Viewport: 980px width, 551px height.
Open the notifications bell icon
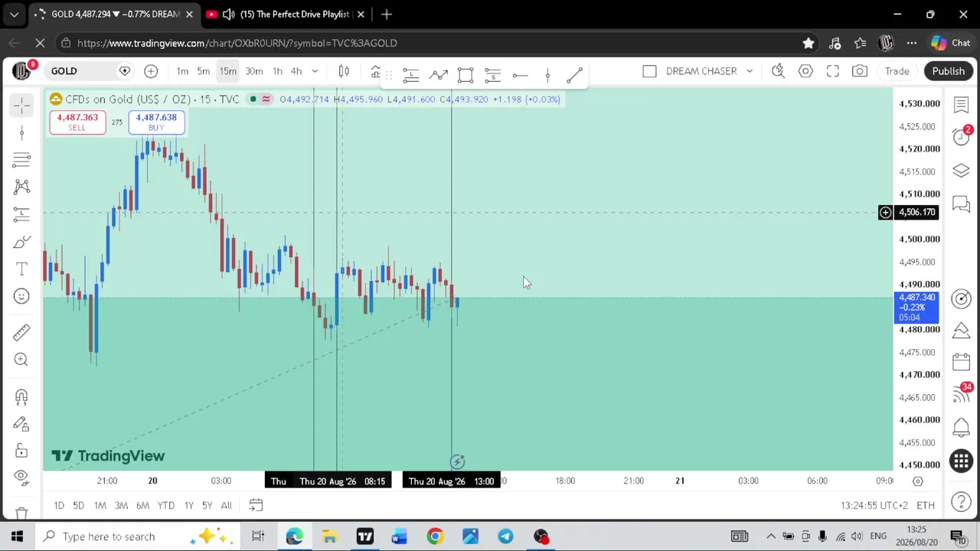pyautogui.click(x=961, y=427)
